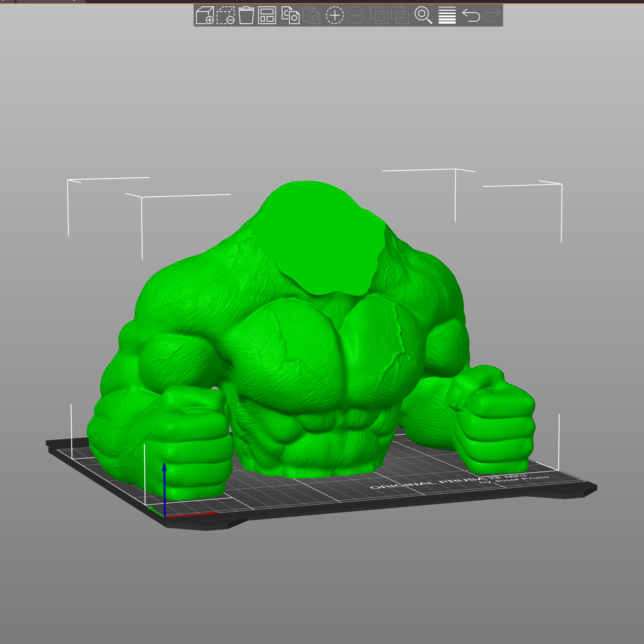The image size is (644, 644).
Task: Open the Search magnifier tool
Action: tap(423, 15)
